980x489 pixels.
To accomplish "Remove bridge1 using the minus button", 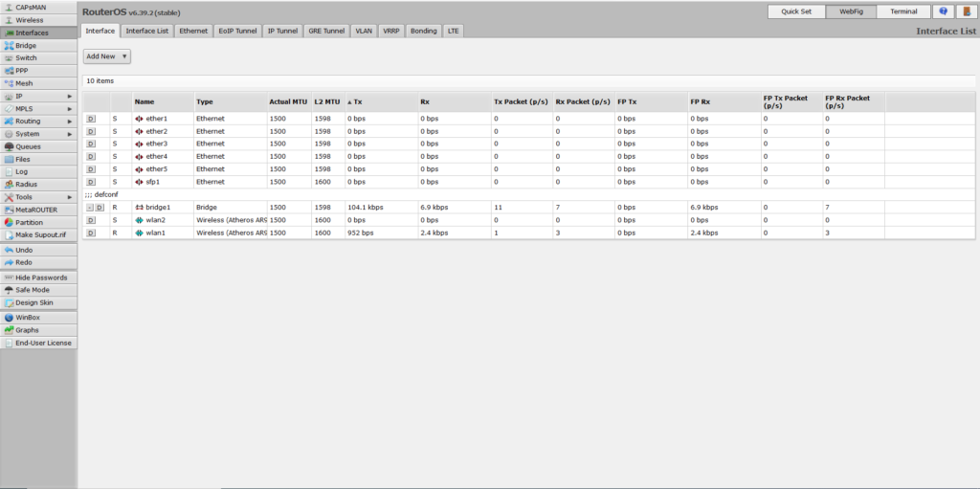I will pos(89,207).
